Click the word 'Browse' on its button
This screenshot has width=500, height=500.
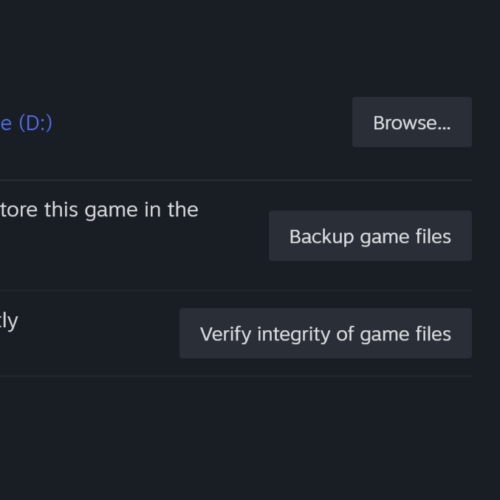coord(405,123)
